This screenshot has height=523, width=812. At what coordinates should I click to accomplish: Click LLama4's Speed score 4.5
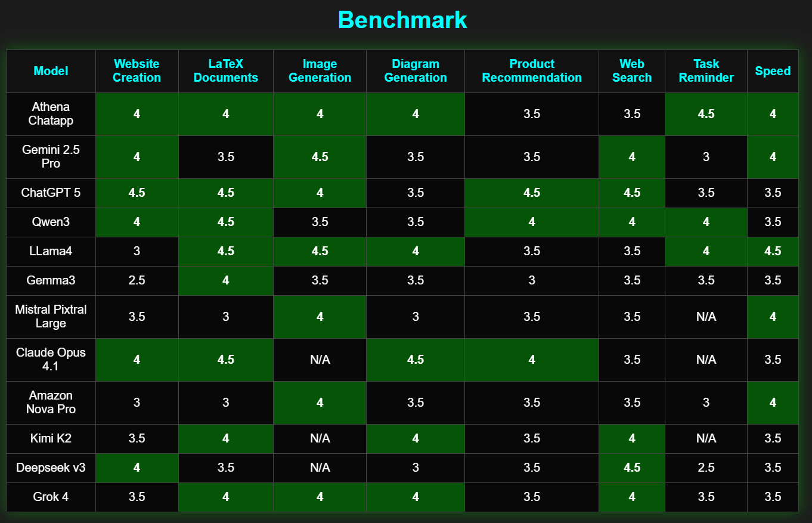coord(773,252)
